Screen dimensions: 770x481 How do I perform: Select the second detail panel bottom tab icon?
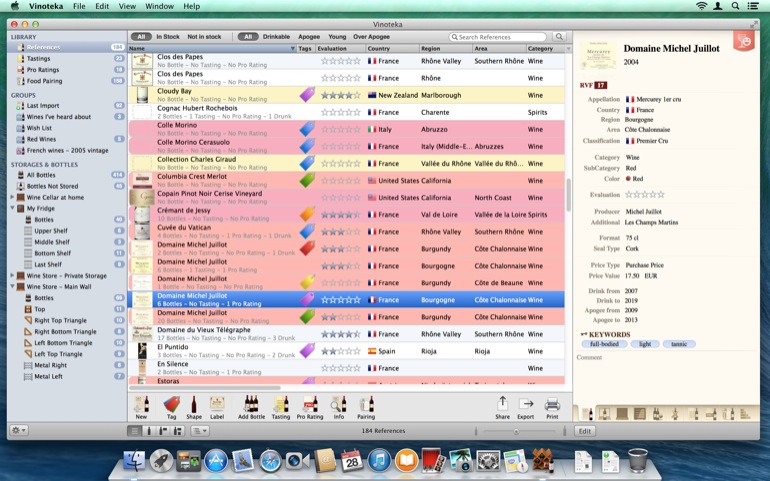pyautogui.click(x=605, y=414)
